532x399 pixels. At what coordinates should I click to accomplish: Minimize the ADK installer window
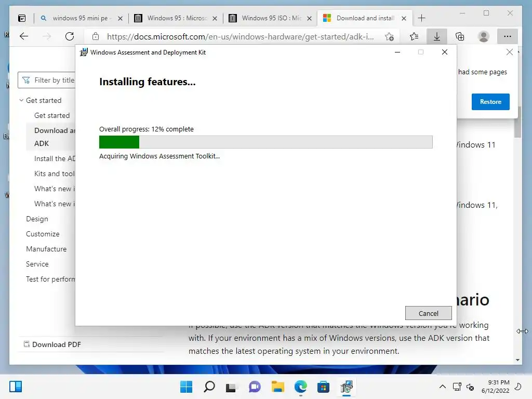397,52
